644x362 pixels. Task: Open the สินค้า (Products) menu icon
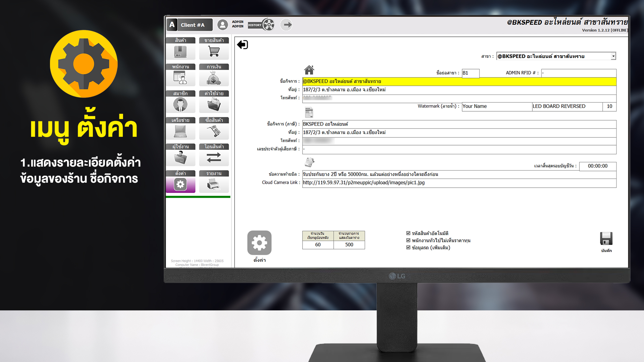click(x=180, y=48)
